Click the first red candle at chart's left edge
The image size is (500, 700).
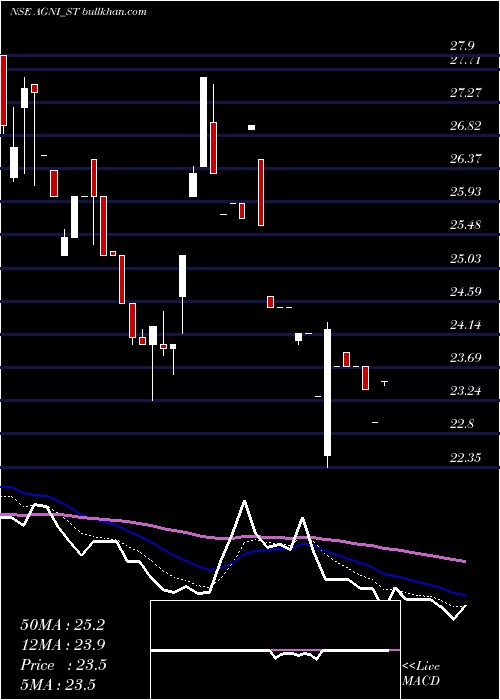point(4,90)
